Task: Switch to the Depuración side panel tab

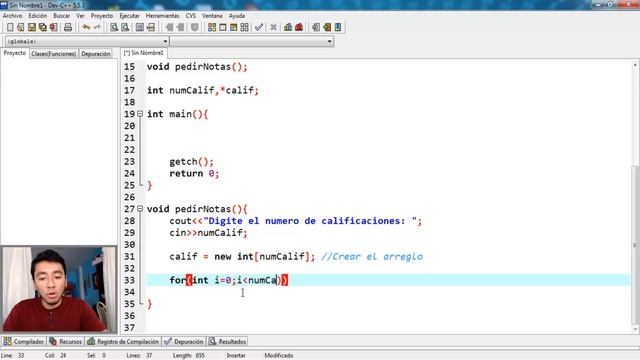Action: (x=96, y=54)
